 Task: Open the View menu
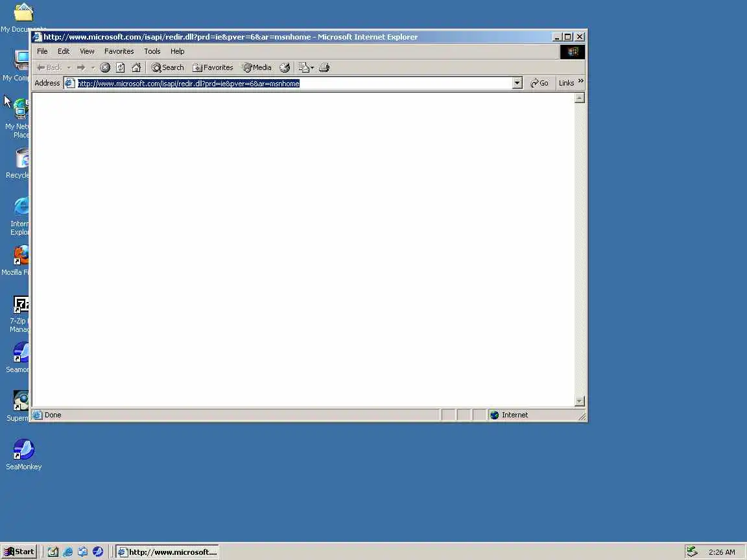pyautogui.click(x=87, y=51)
